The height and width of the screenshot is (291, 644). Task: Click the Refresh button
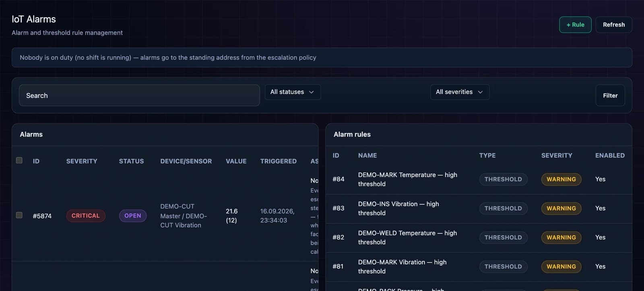pos(614,25)
